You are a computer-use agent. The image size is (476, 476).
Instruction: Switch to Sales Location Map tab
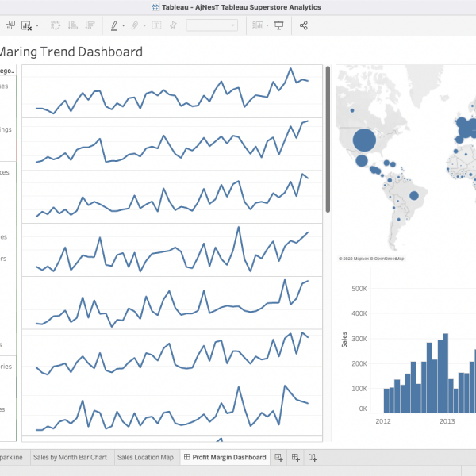click(x=145, y=458)
